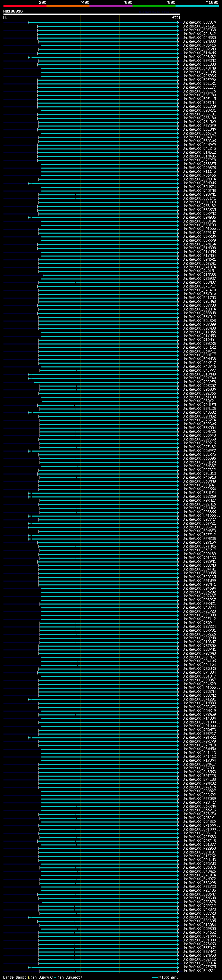The image size is (222, 980).
Task: Click the white query length bar
Action: pyautogui.click(x=92, y=15)
